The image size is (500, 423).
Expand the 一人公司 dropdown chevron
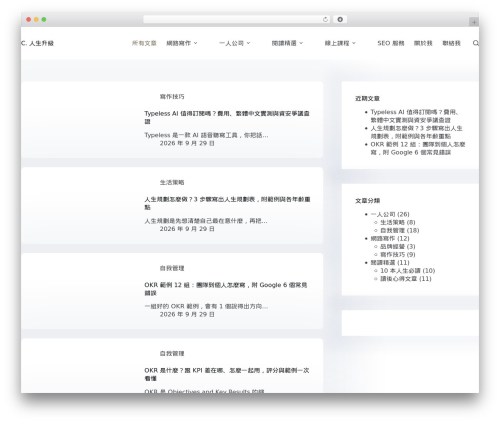coord(248,43)
